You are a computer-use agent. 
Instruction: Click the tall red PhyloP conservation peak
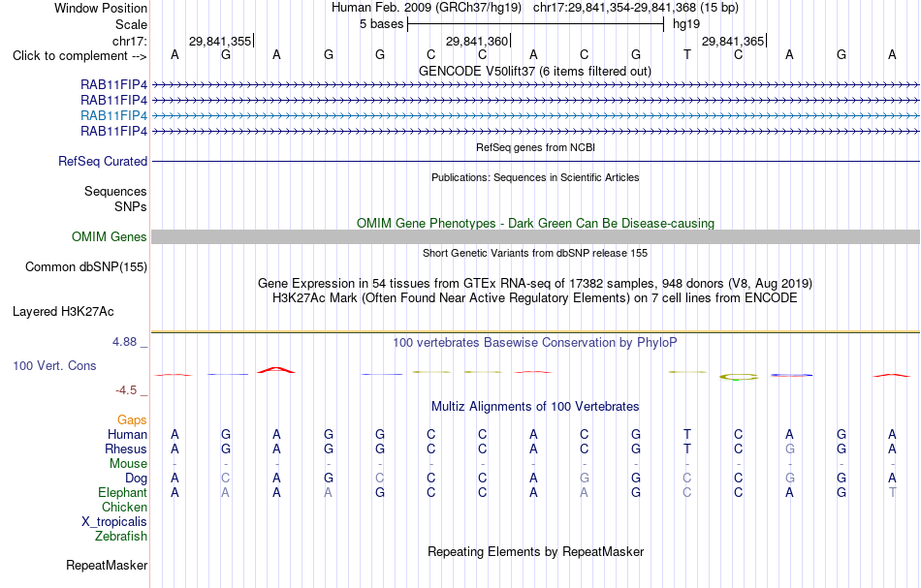[x=276, y=370]
